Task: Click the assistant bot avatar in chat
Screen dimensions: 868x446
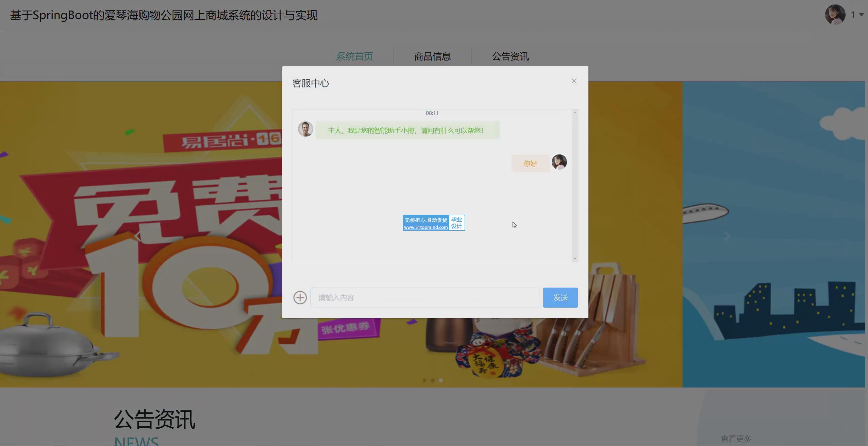Action: coord(305,129)
